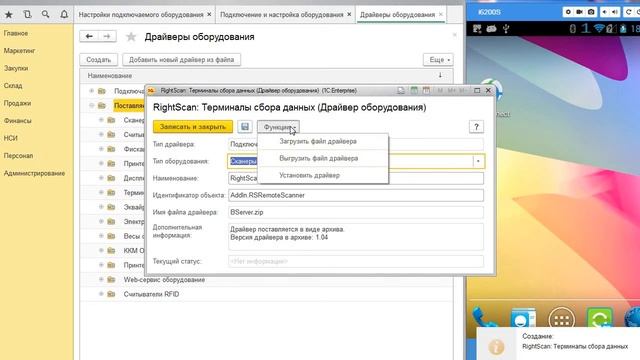
Task: Click Записать и закрыть button
Action: pyautogui.click(x=193, y=127)
